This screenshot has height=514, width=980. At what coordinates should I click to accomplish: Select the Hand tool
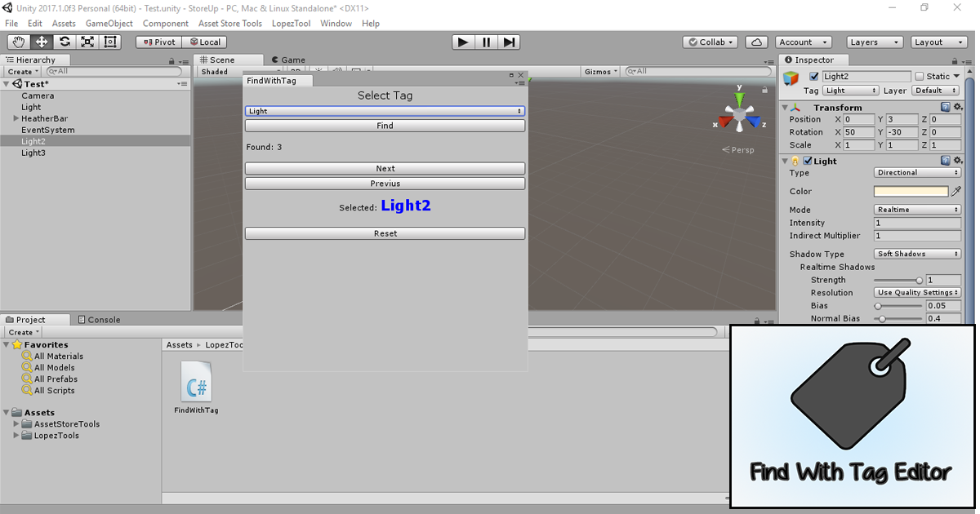point(18,42)
